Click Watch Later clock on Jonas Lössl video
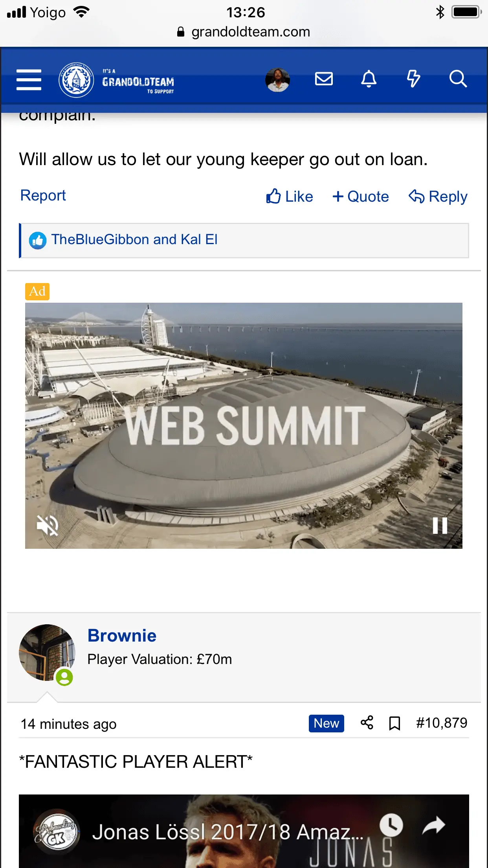 pos(391,825)
